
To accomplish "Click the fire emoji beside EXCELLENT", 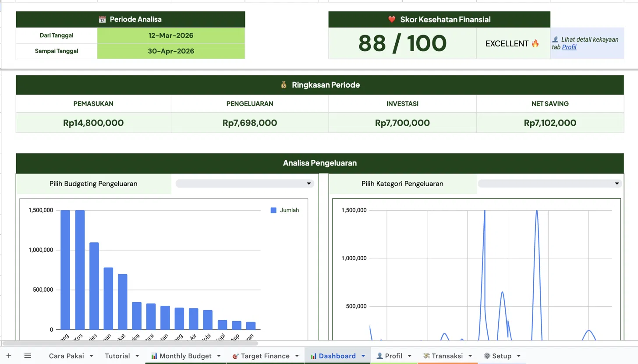I will (535, 43).
